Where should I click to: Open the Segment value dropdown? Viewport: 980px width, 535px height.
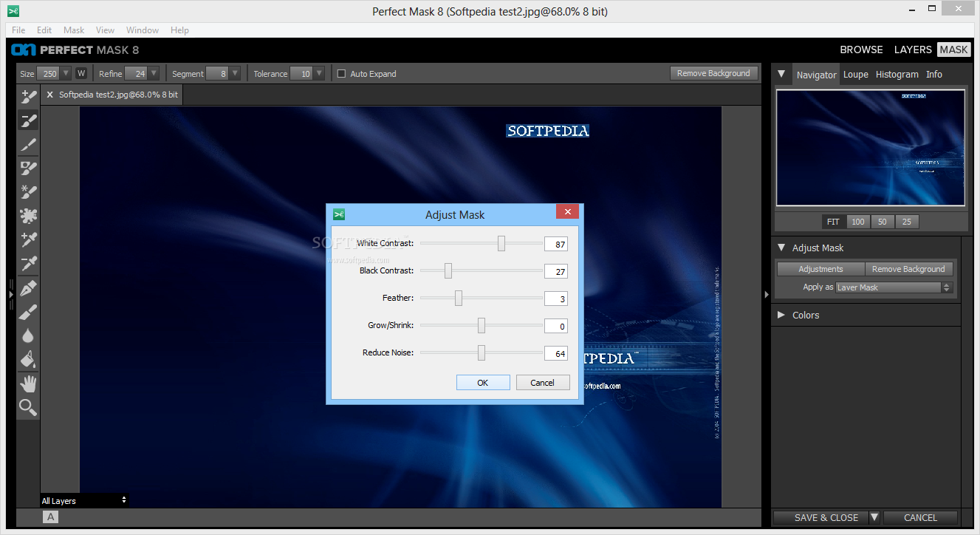(235, 73)
